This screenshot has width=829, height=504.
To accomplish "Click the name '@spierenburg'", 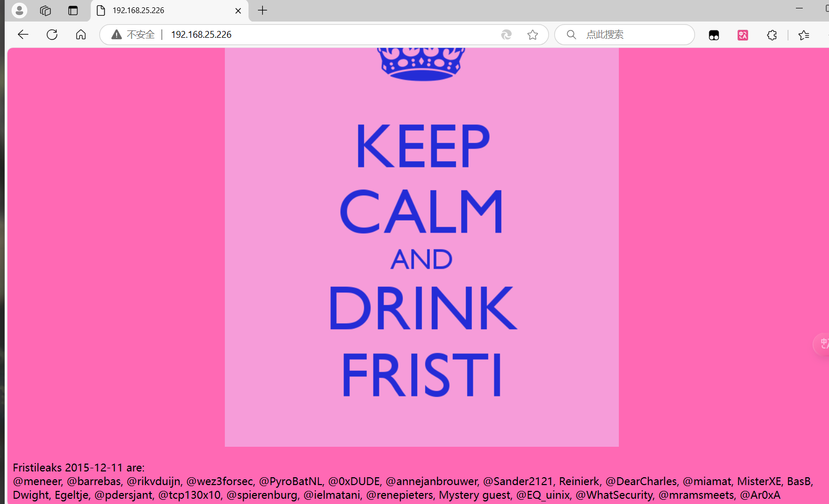I will [x=262, y=495].
